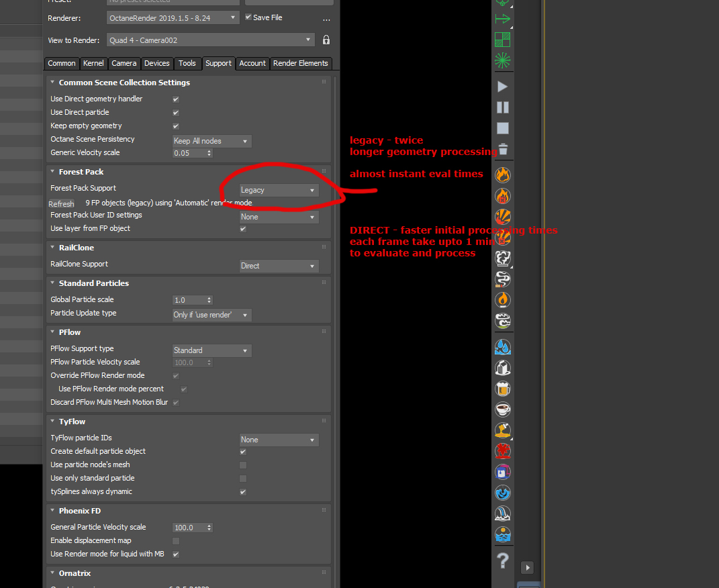This screenshot has width=719, height=588.
Task: Click the gasoline fire preset icon
Action: click(503, 196)
